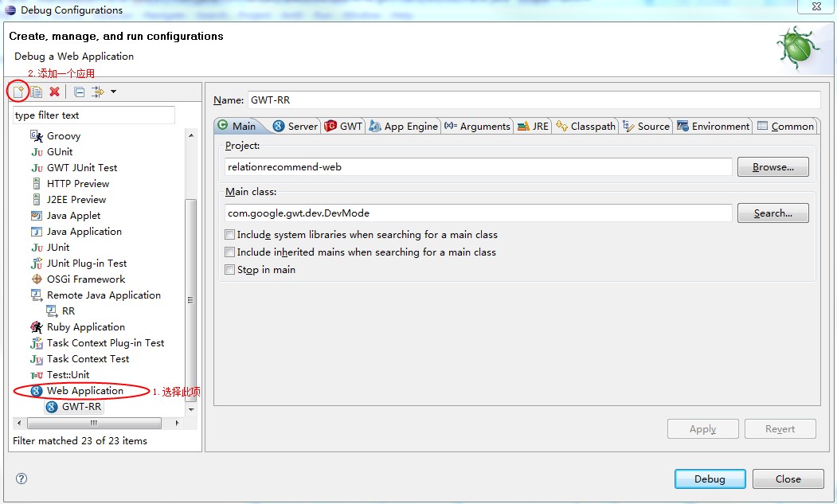Toggle the Stop in main checkbox
Image resolution: width=837 pixels, height=504 pixels.
(229, 270)
